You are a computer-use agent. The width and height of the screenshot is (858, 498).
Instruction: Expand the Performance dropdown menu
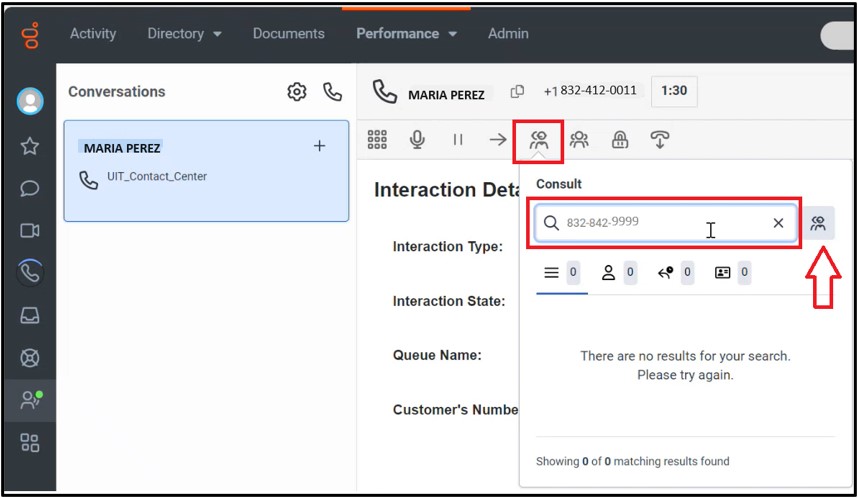[406, 34]
